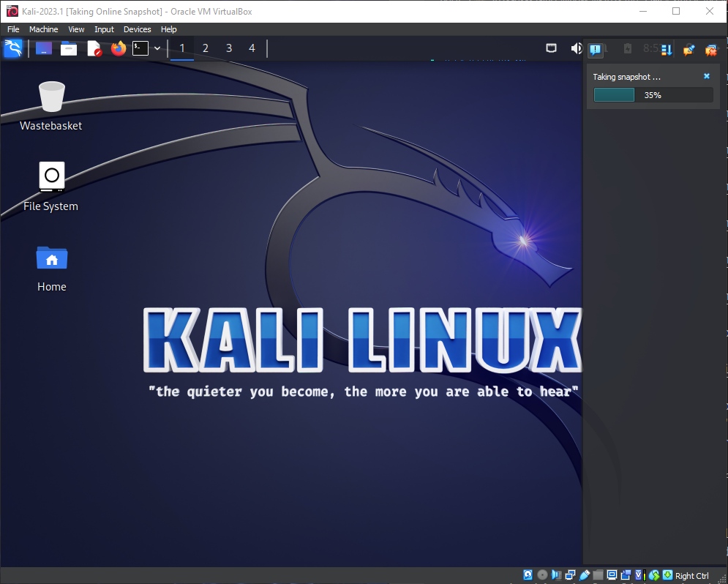Click the audio status bar indicator
The height and width of the screenshot is (584, 728).
tap(556, 575)
